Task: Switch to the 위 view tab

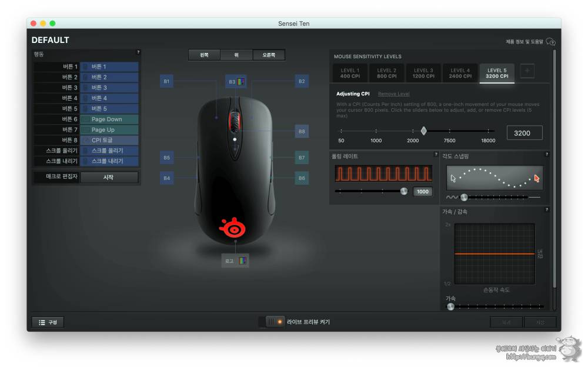Action: [x=236, y=55]
